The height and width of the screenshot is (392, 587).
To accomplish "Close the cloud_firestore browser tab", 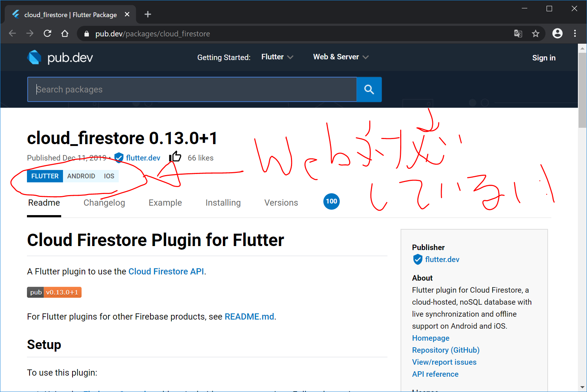I will click(x=127, y=15).
